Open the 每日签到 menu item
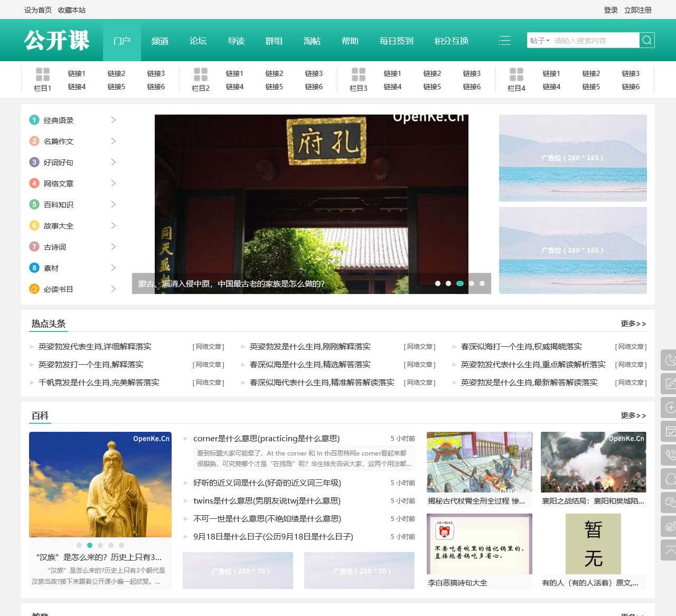This screenshot has height=616, width=676. (396, 41)
